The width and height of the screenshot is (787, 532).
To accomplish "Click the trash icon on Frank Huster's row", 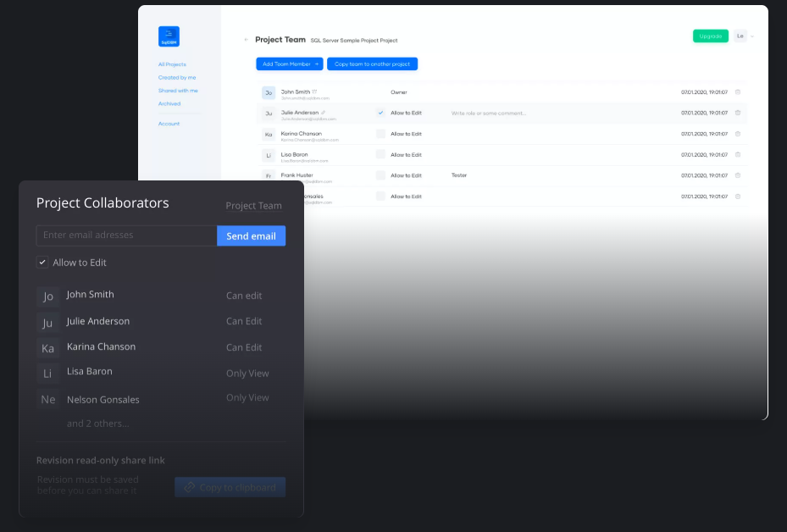I will [x=737, y=175].
